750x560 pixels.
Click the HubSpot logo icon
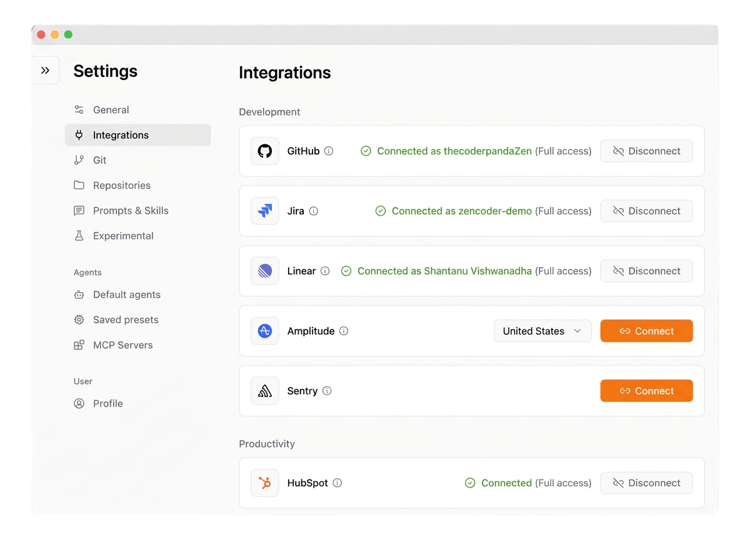coord(265,483)
